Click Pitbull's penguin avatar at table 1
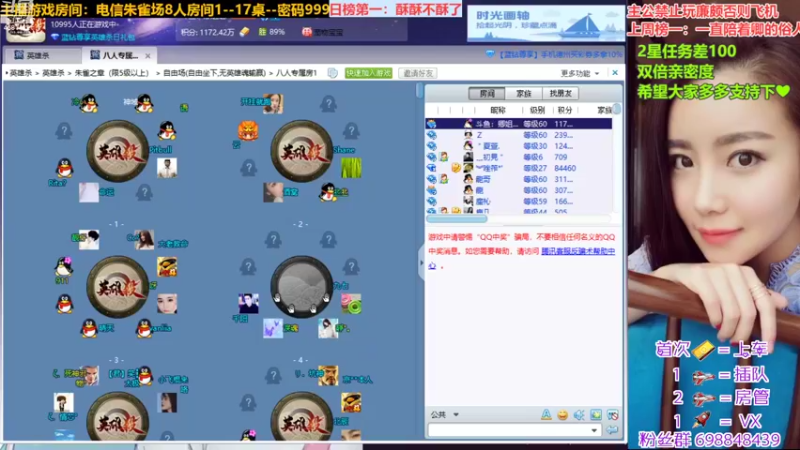This screenshot has width=800, height=450. [x=166, y=131]
